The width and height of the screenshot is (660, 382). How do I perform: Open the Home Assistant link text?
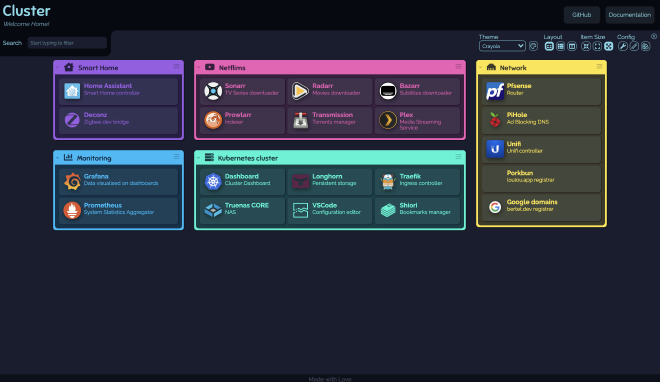click(108, 86)
